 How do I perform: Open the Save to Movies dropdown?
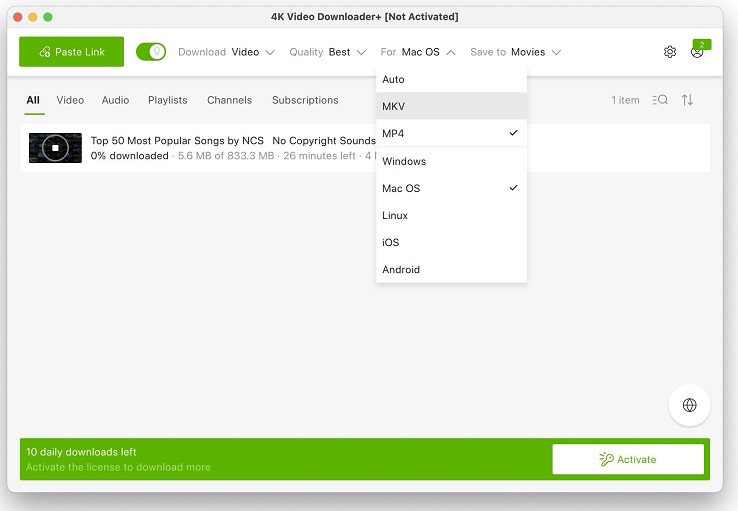pos(515,52)
